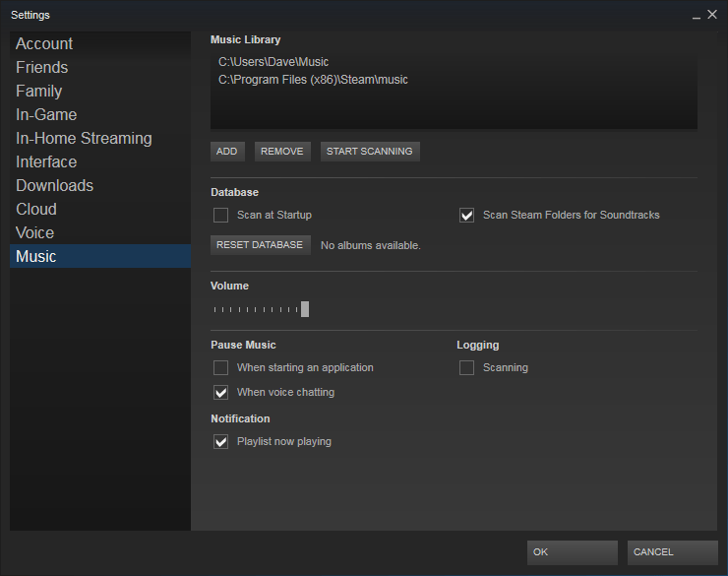Uncheck Scan Steam Folders for Soundtracks
The image size is (728, 576).
(467, 215)
